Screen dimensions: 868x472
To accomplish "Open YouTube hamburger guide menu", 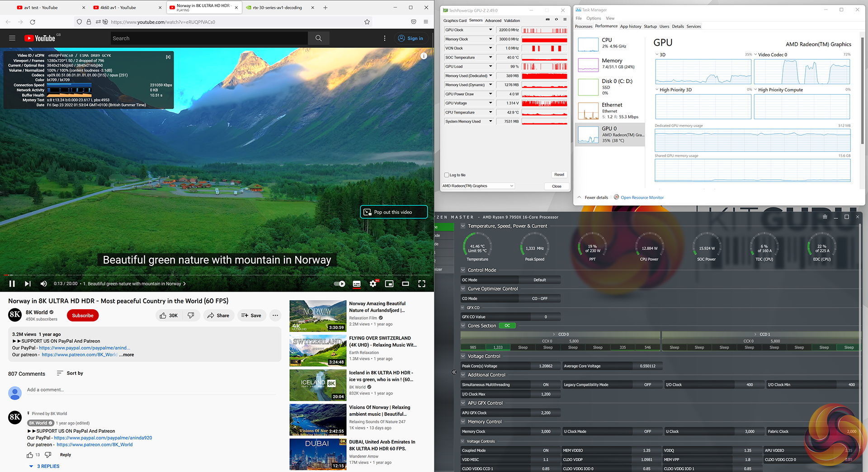I will (12, 38).
